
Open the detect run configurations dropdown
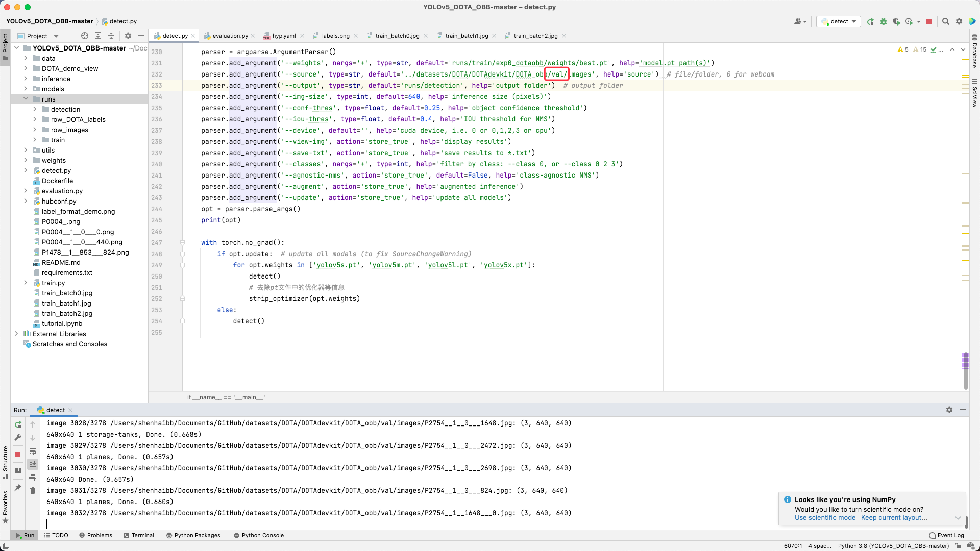click(x=854, y=21)
